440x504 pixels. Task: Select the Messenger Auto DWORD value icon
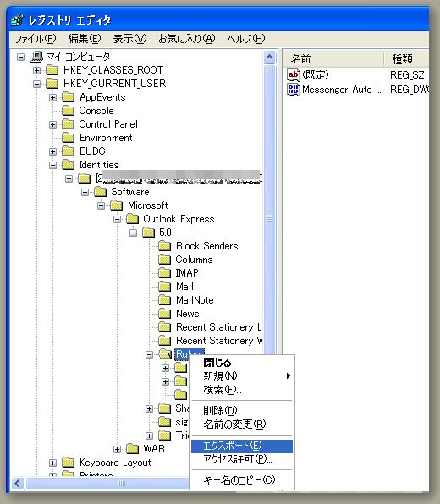(x=294, y=90)
